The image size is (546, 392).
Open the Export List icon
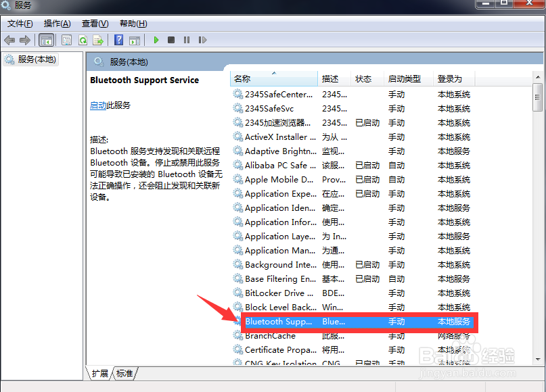pos(99,40)
